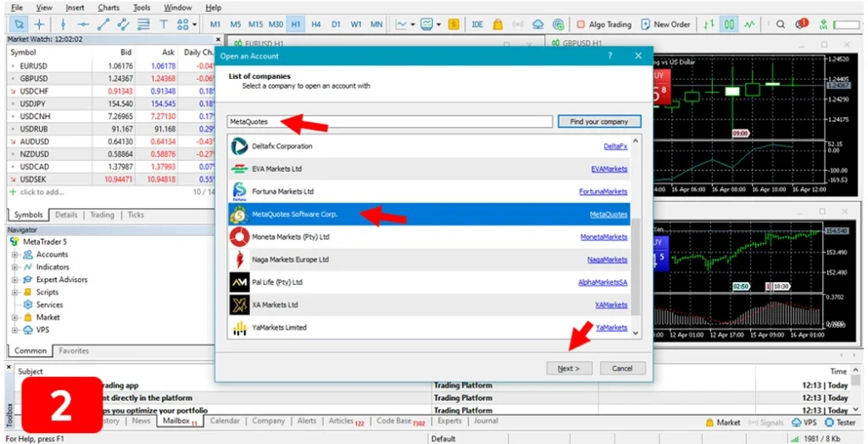Screen dimensions: 868x444
Task: Open a New Order
Action: click(x=665, y=25)
